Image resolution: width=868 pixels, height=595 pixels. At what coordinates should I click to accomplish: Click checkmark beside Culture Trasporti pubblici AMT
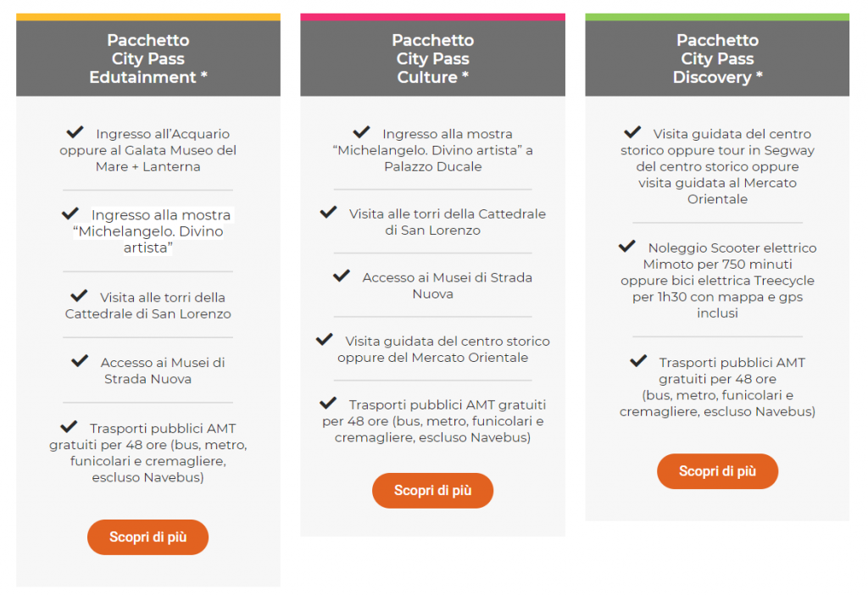[329, 403]
